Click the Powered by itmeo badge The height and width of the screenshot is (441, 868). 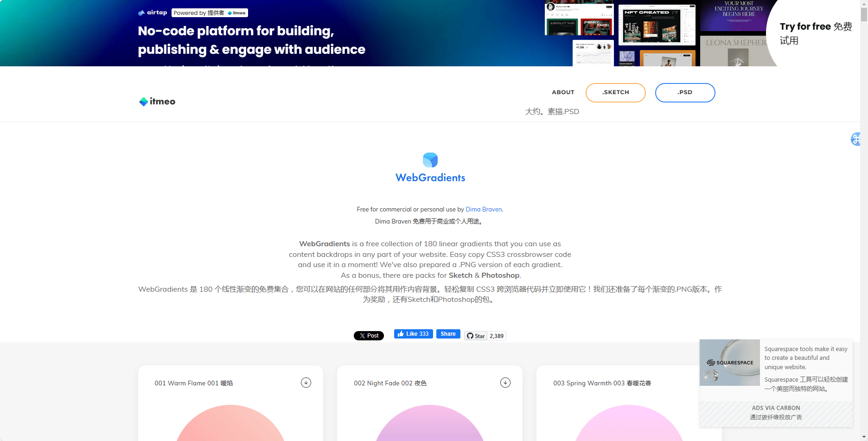click(x=210, y=13)
